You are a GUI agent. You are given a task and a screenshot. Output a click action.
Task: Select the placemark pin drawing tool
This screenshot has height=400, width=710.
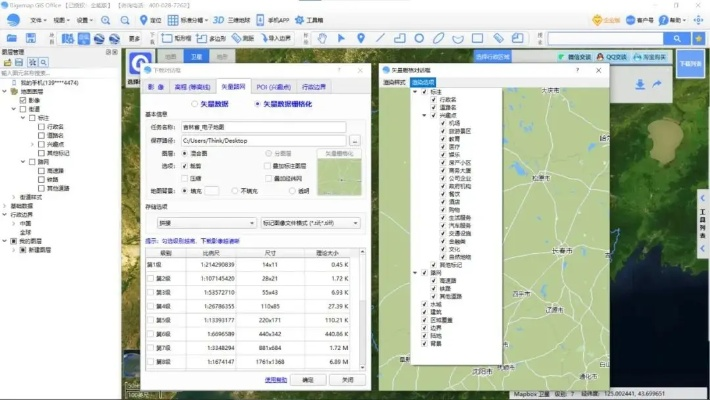361,38
